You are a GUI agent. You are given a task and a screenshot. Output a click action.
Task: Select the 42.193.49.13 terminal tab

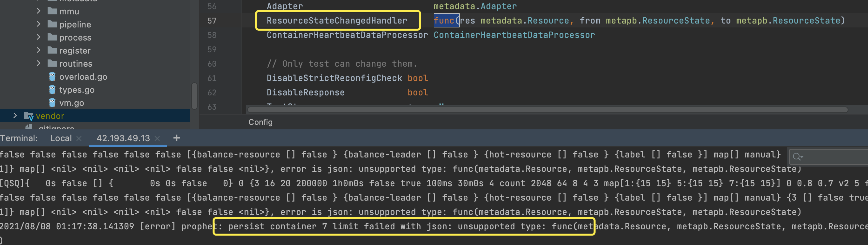coord(124,138)
